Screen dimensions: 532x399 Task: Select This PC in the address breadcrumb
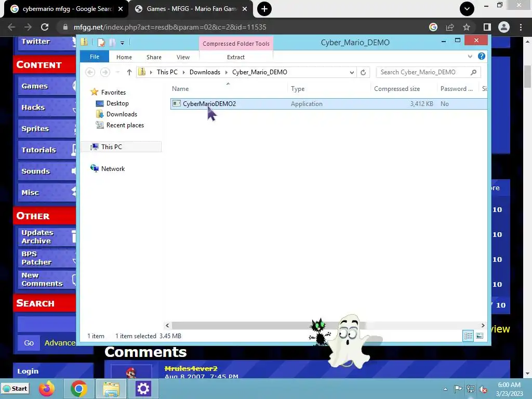click(167, 72)
